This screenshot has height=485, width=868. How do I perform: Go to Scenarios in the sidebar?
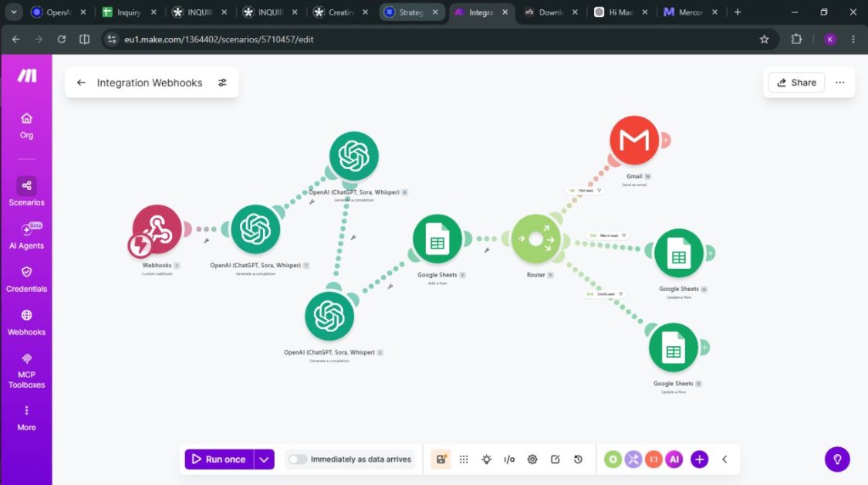[26, 192]
